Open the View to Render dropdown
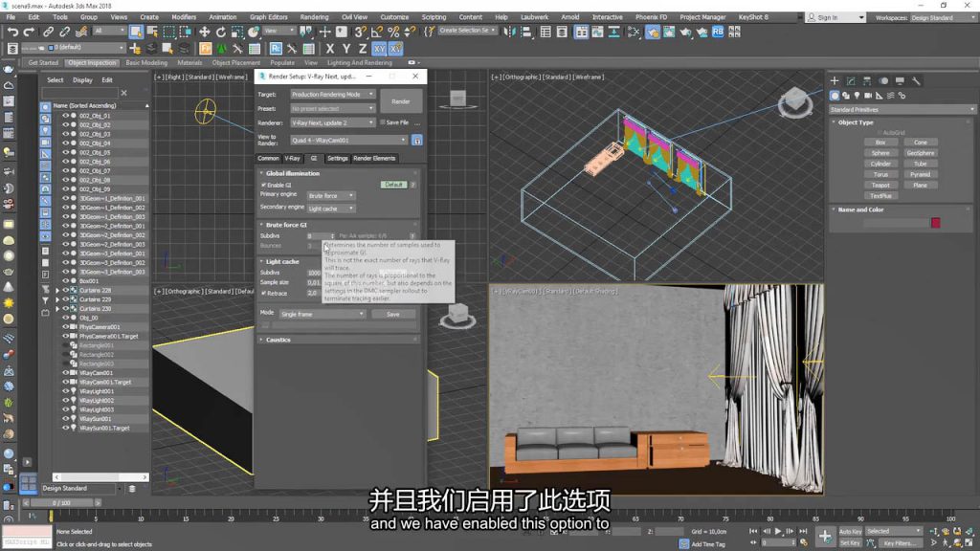Image resolution: width=980 pixels, height=551 pixels. [x=348, y=140]
